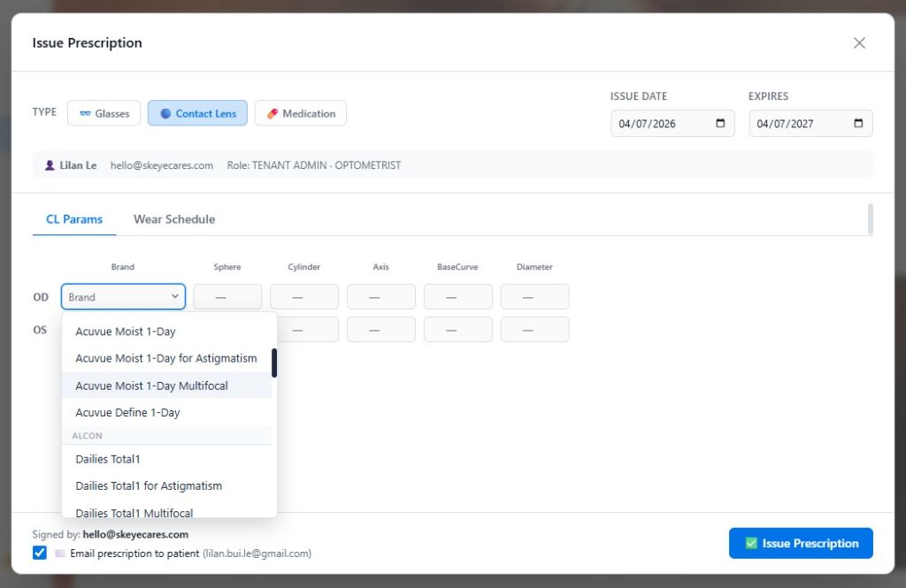Click the brand list scrollbar thumb
The image size is (906, 588).
[x=274, y=363]
